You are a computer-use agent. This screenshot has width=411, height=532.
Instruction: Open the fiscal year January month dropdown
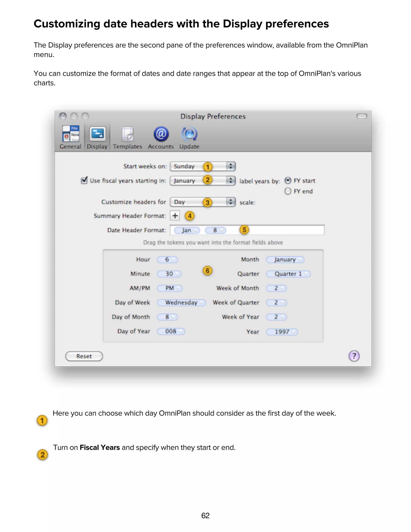202,181
